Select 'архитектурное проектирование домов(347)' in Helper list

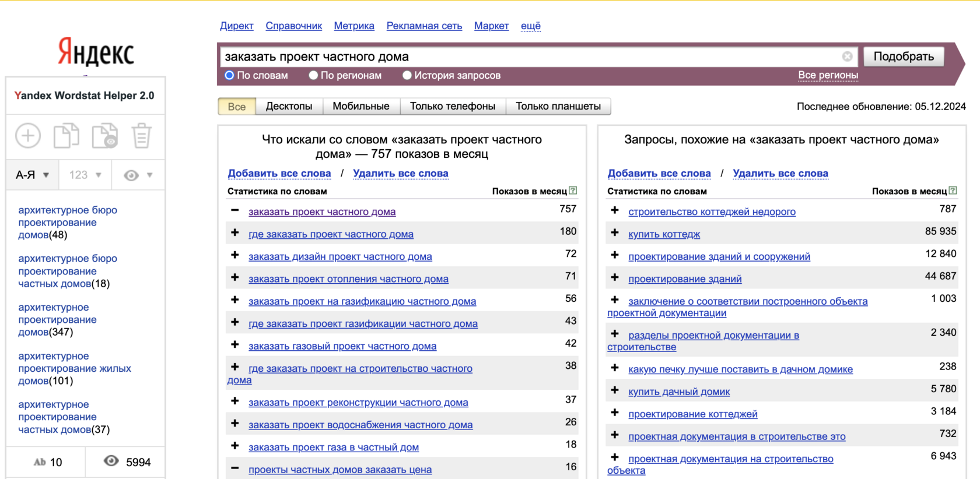[57, 320]
